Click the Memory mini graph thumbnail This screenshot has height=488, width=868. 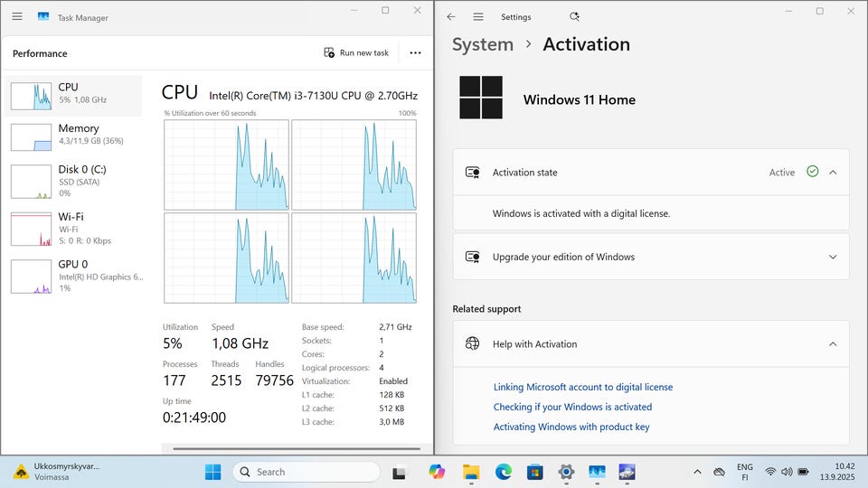[x=31, y=137]
